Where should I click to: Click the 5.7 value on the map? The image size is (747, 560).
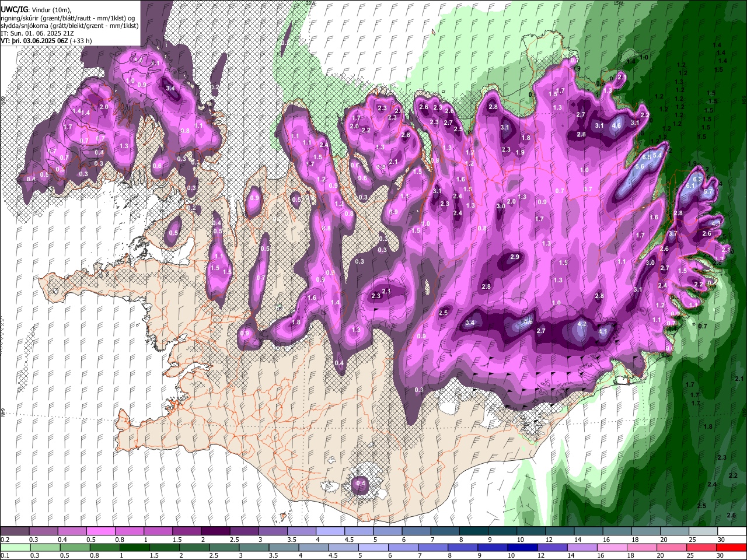point(708,191)
